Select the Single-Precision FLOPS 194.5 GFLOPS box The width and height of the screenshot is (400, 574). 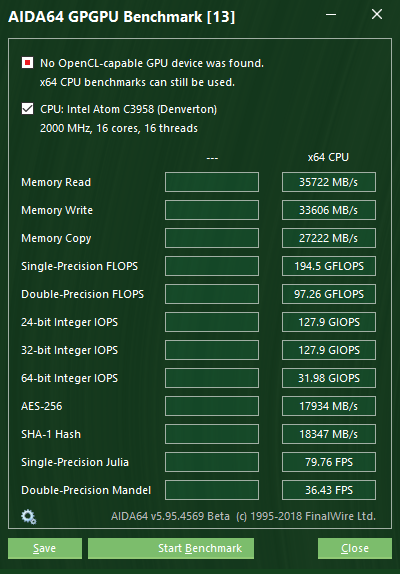click(x=329, y=266)
